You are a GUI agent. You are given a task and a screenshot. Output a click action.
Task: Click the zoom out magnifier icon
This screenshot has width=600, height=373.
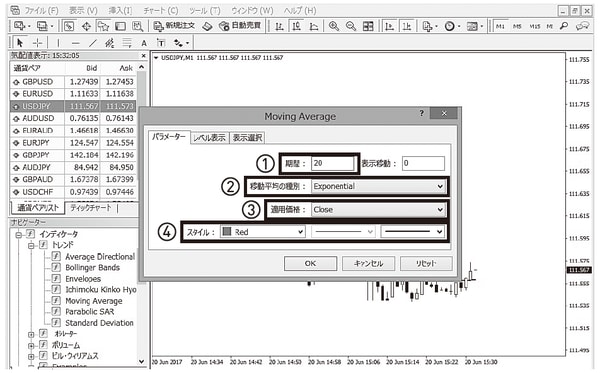point(351,26)
